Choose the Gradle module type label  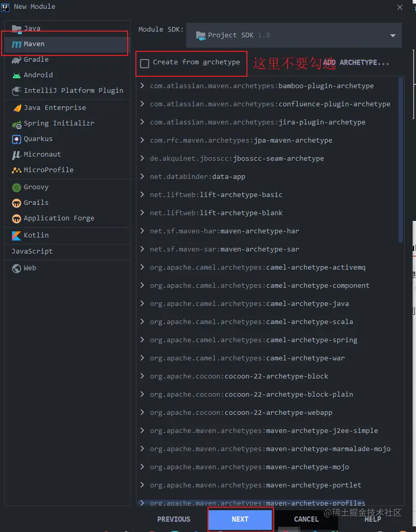pos(36,60)
